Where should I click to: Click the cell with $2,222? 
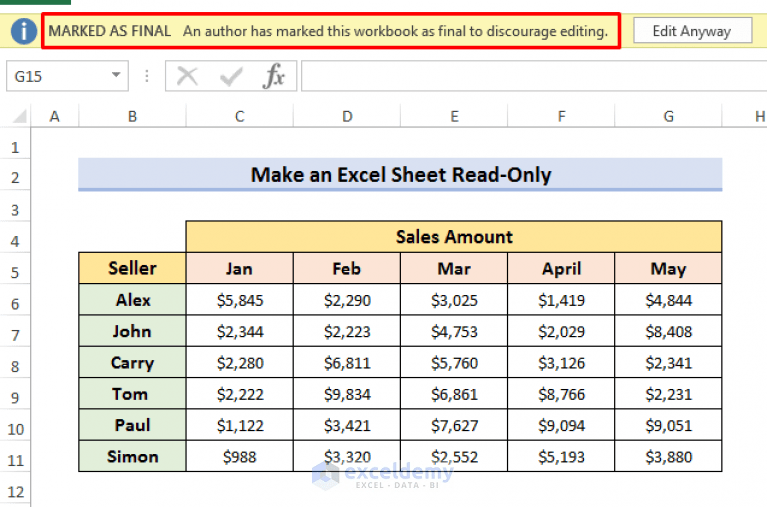[x=239, y=393]
